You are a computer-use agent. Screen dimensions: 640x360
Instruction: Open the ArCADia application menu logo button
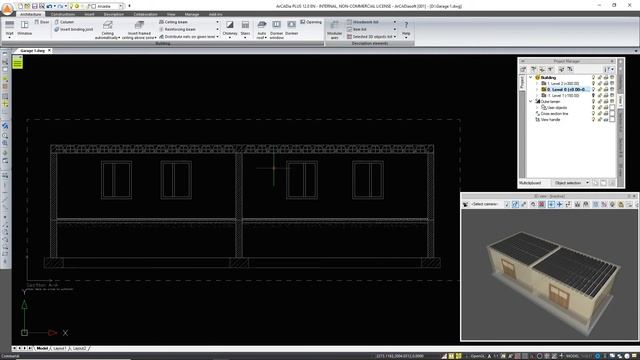(7, 9)
